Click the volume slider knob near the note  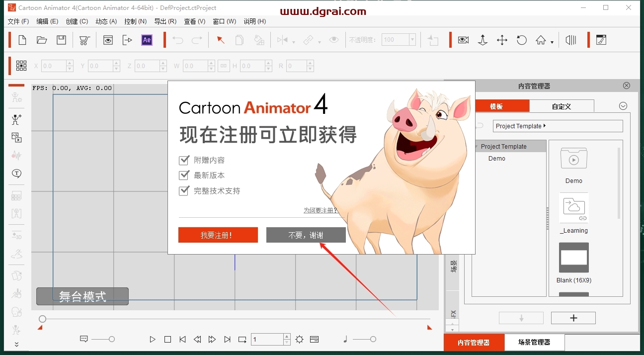tap(373, 339)
